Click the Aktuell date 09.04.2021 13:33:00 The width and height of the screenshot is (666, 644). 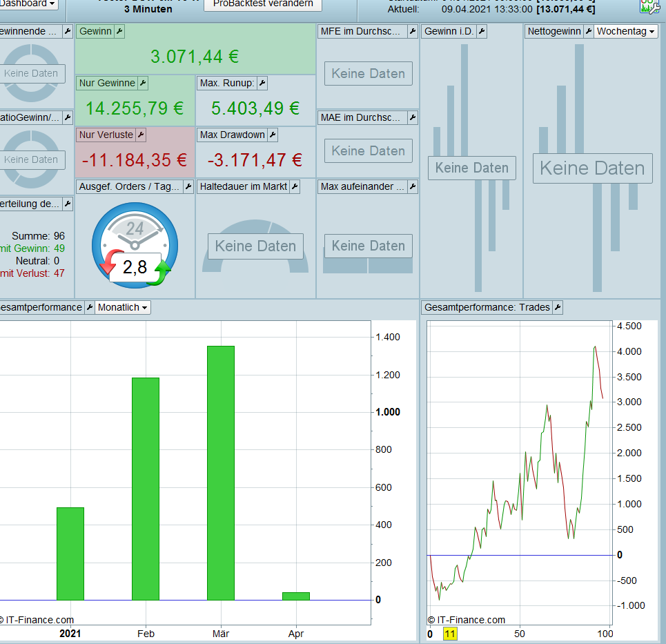click(x=487, y=10)
